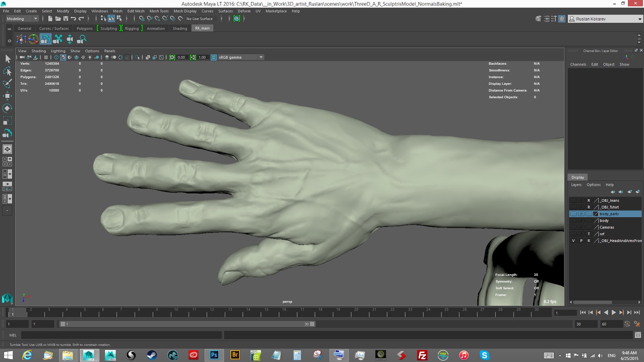Image resolution: width=644 pixels, height=362 pixels.
Task: Play the animation forwards
Action: pyautogui.click(x=614, y=313)
